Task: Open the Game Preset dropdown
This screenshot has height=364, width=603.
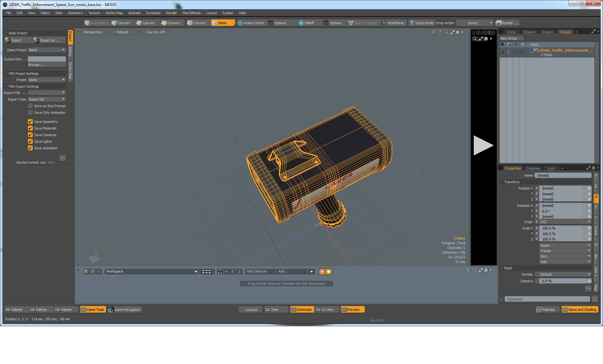Action: point(47,50)
